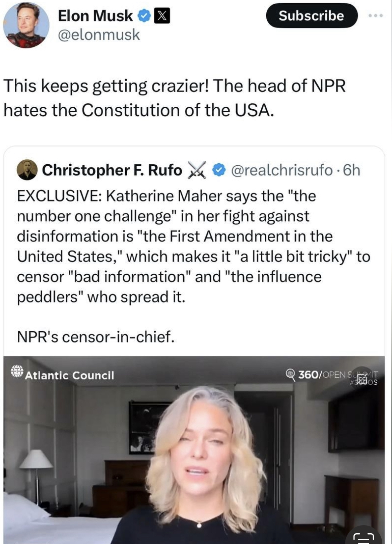Tap the live text scan icon on video

(364, 537)
